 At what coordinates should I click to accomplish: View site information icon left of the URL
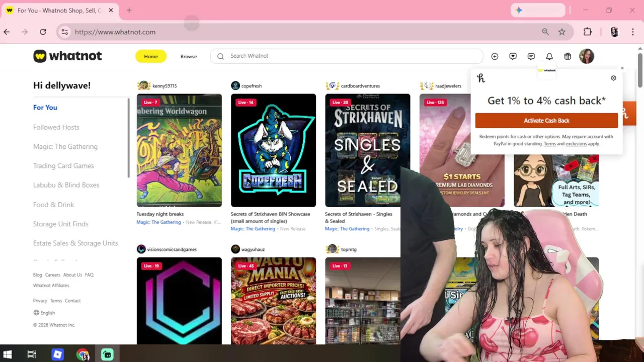click(64, 32)
